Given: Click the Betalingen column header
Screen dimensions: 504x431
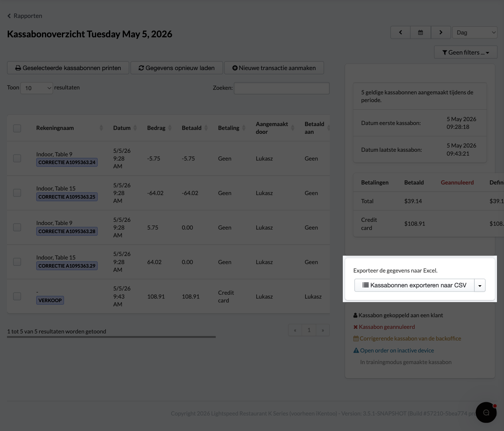Looking at the screenshot, I should [375, 182].
